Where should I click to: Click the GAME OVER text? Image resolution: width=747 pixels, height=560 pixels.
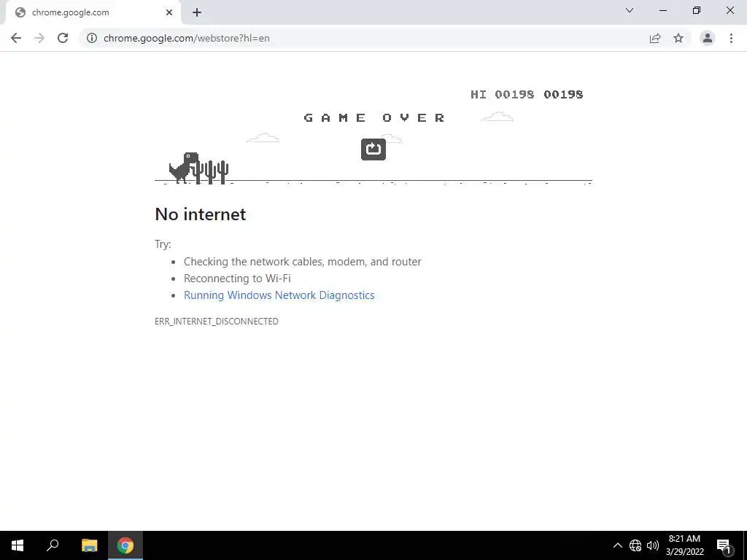click(374, 117)
